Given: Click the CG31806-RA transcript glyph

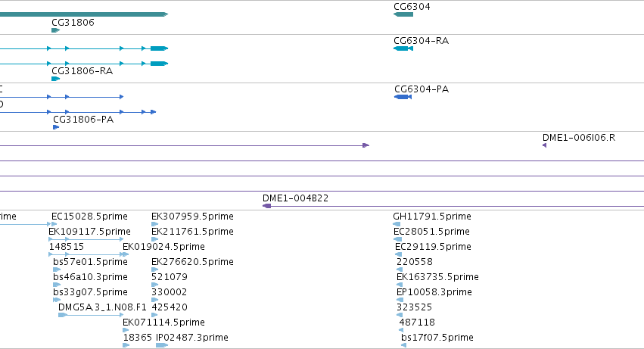Looking at the screenshot, I should click(55, 79).
